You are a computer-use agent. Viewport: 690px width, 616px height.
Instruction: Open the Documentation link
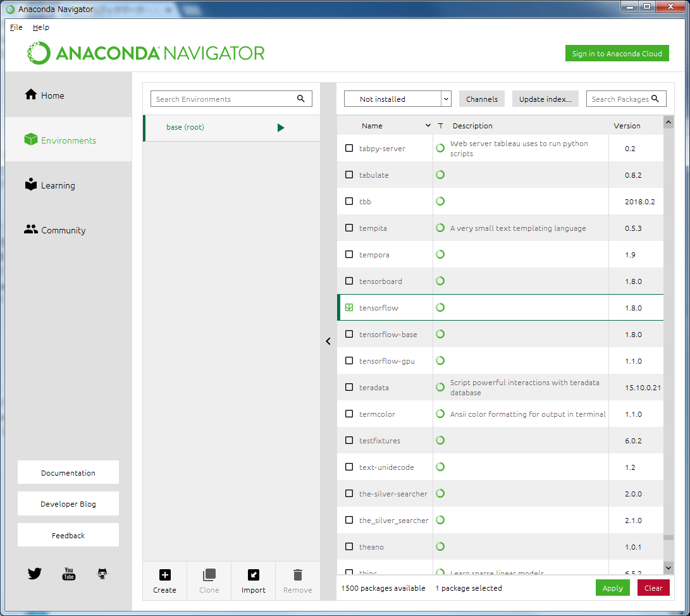[x=68, y=472]
